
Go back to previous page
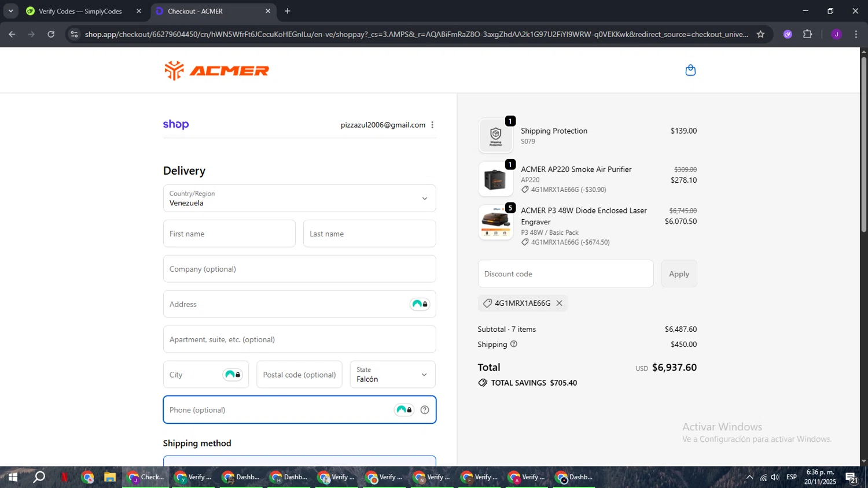[x=12, y=34]
